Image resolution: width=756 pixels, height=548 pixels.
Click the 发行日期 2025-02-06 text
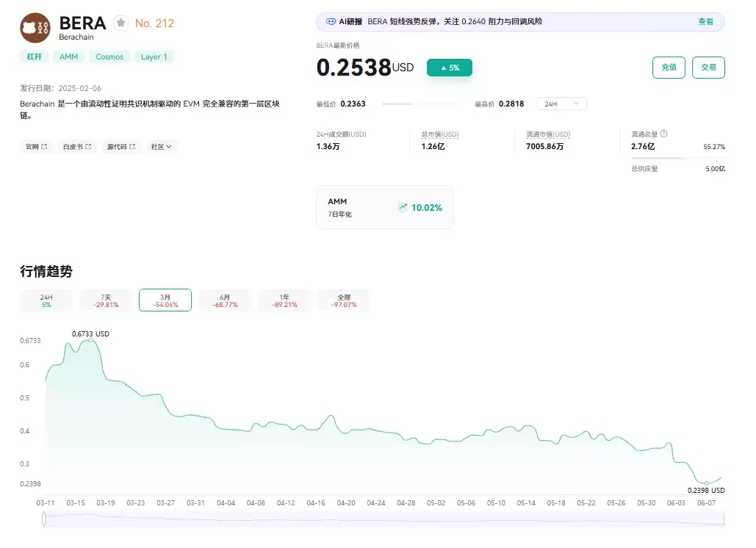pyautogui.click(x=61, y=88)
